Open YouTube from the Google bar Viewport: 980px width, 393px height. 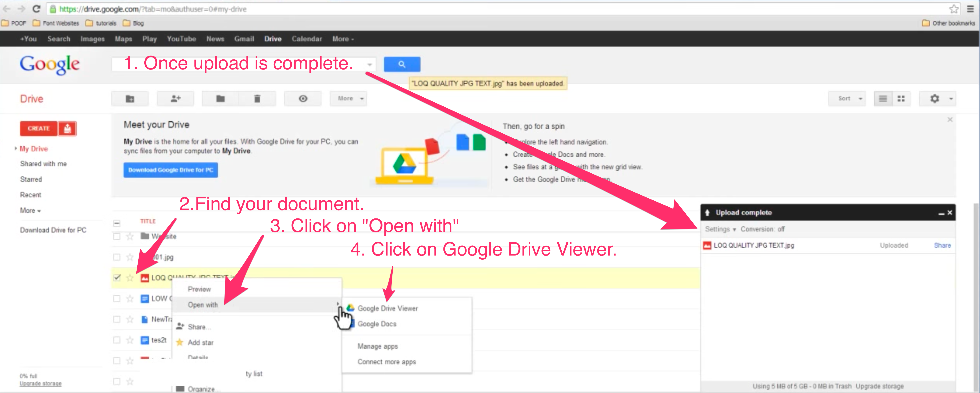coord(181,39)
